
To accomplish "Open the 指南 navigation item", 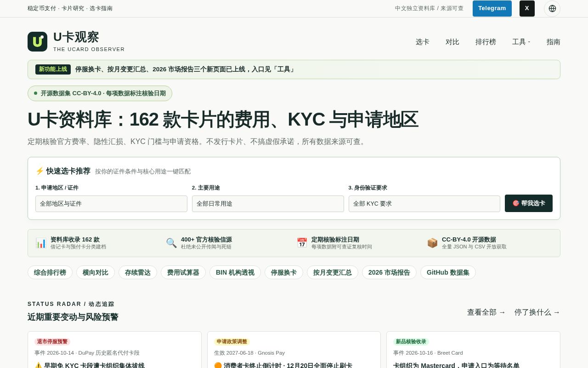I will coord(554,42).
